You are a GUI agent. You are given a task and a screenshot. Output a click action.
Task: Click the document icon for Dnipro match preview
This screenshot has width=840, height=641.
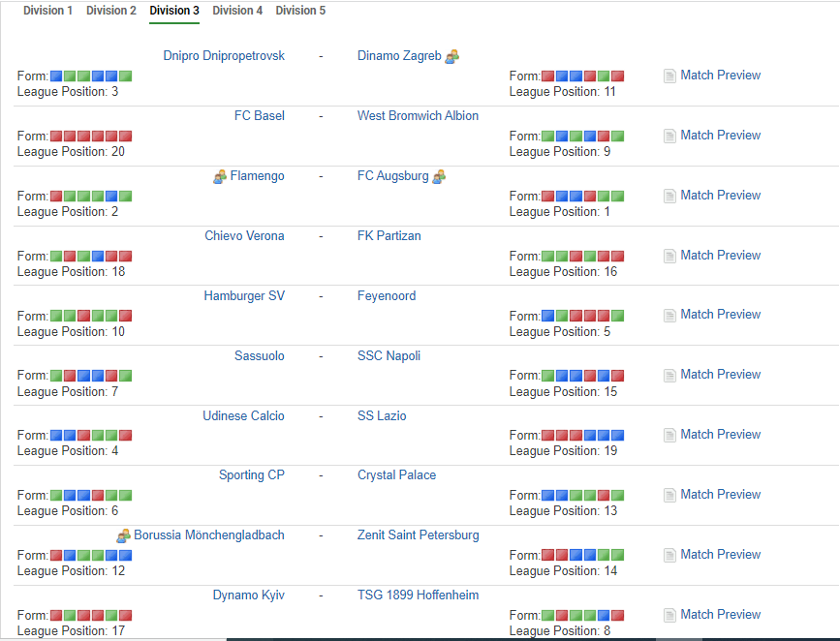[x=669, y=76]
